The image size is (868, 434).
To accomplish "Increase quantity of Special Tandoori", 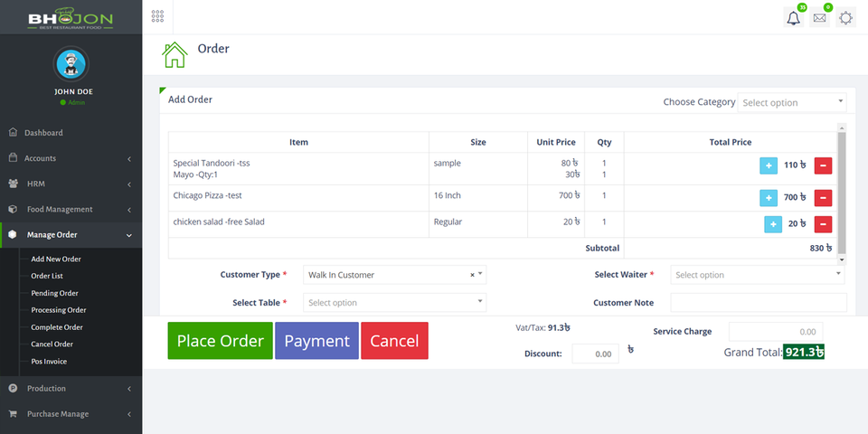I will pyautogui.click(x=769, y=165).
